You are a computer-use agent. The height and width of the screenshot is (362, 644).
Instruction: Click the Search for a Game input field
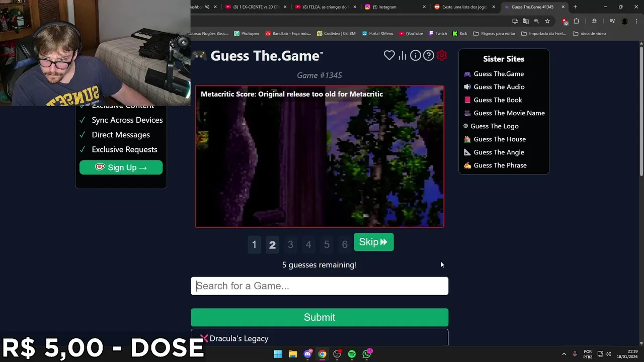pos(319,286)
